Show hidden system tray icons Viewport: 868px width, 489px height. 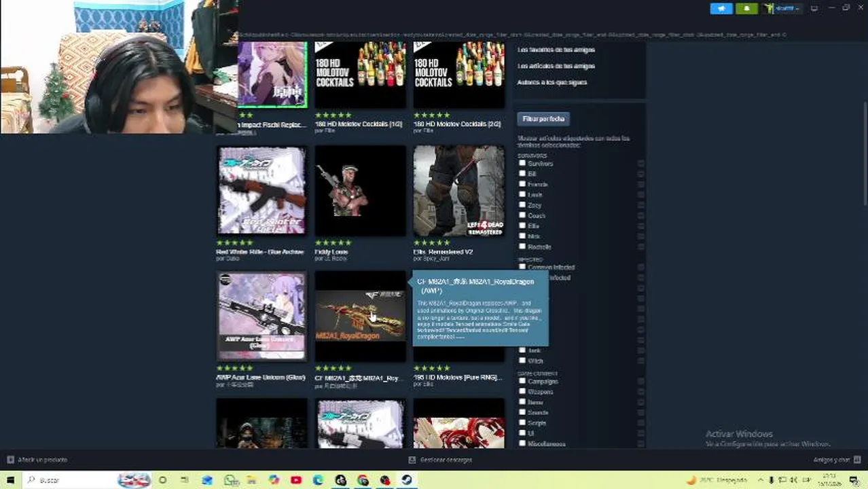[761, 480]
